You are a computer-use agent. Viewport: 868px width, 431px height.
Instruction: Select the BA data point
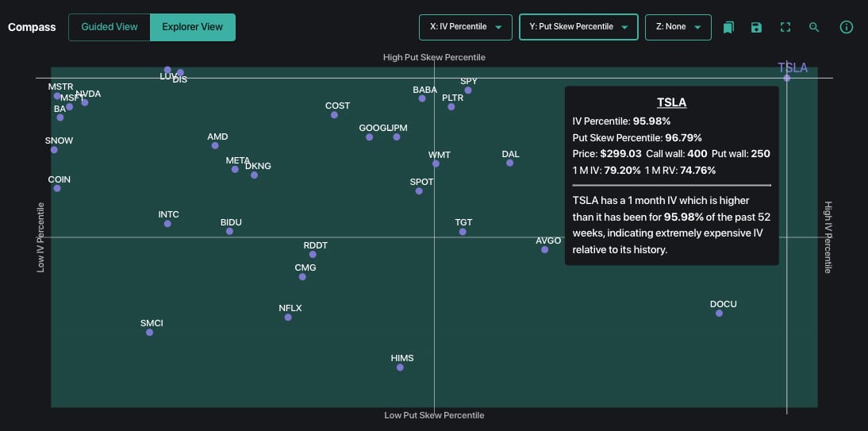pos(60,117)
